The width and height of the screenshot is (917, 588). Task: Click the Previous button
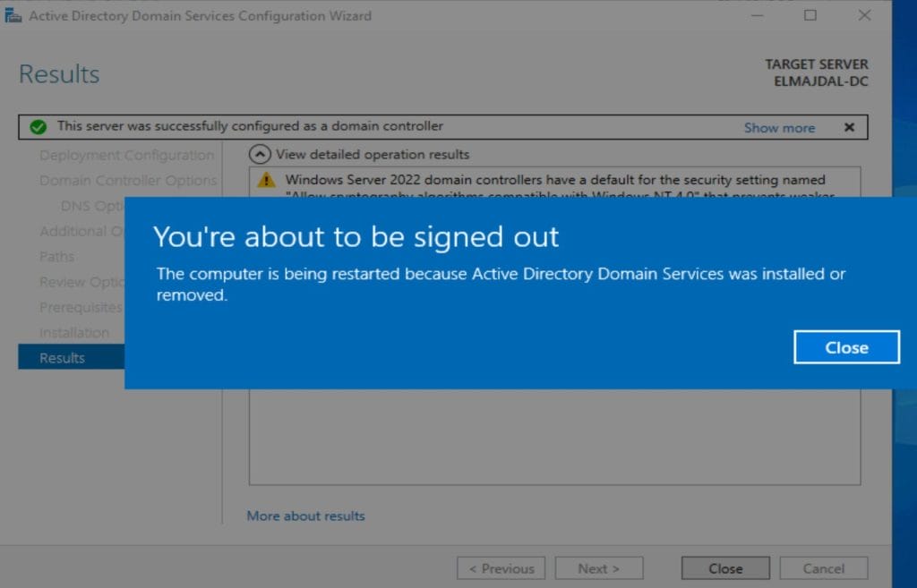tap(501, 568)
